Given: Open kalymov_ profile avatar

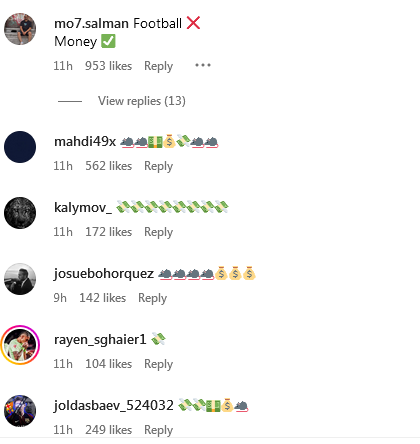Looking at the screenshot, I should pos(20,213).
